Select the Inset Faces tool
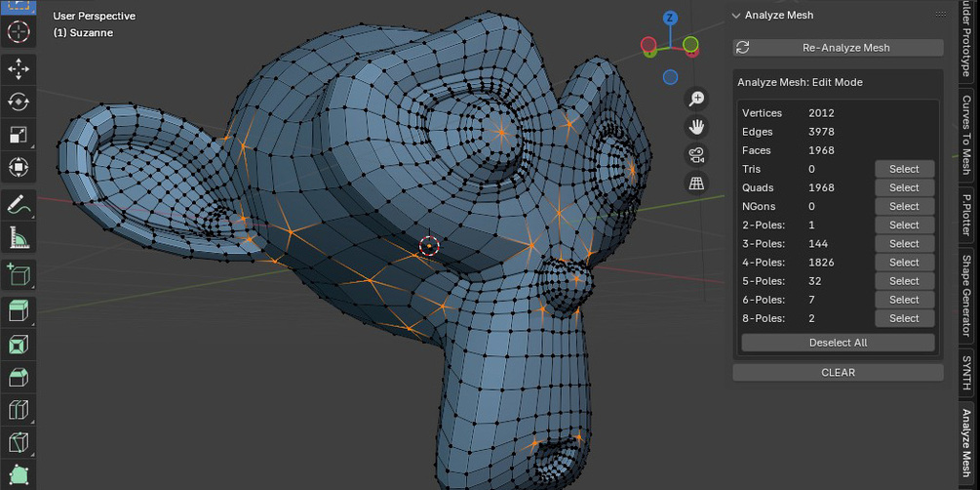 click(19, 345)
